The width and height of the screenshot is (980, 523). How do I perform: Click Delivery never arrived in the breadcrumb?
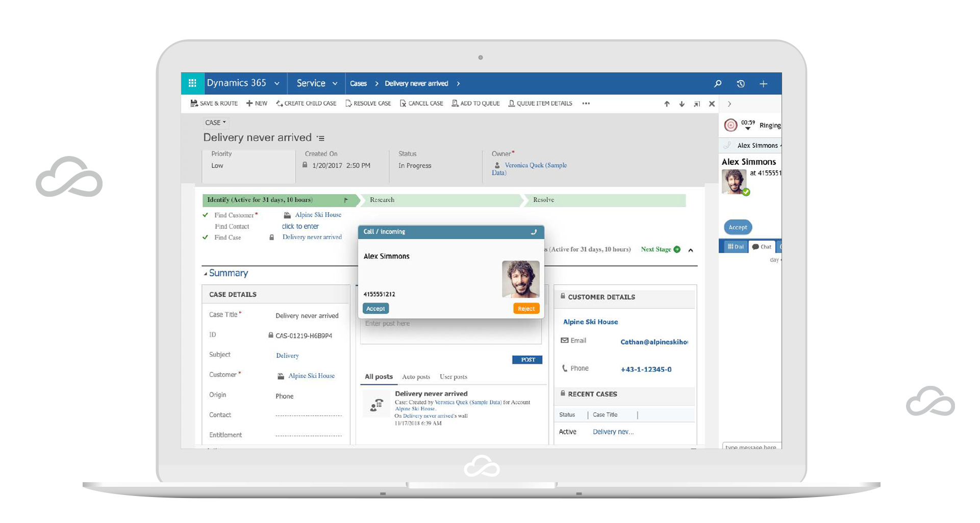pos(416,84)
